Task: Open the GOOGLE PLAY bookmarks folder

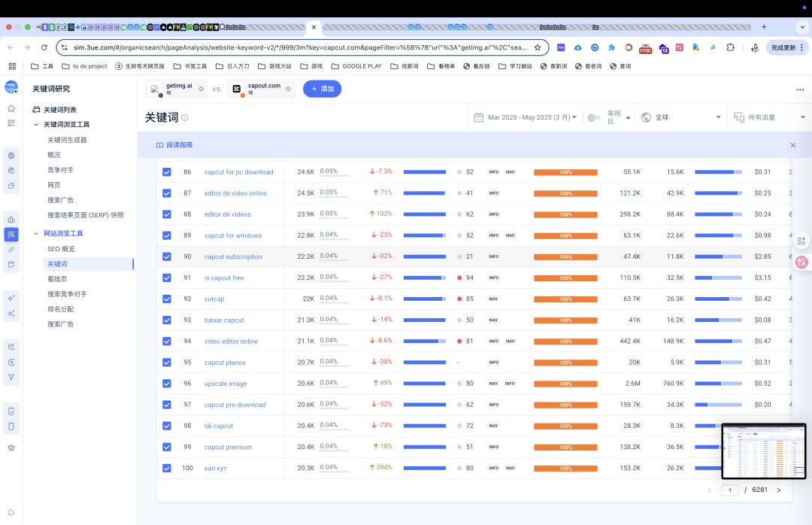Action: tap(356, 66)
